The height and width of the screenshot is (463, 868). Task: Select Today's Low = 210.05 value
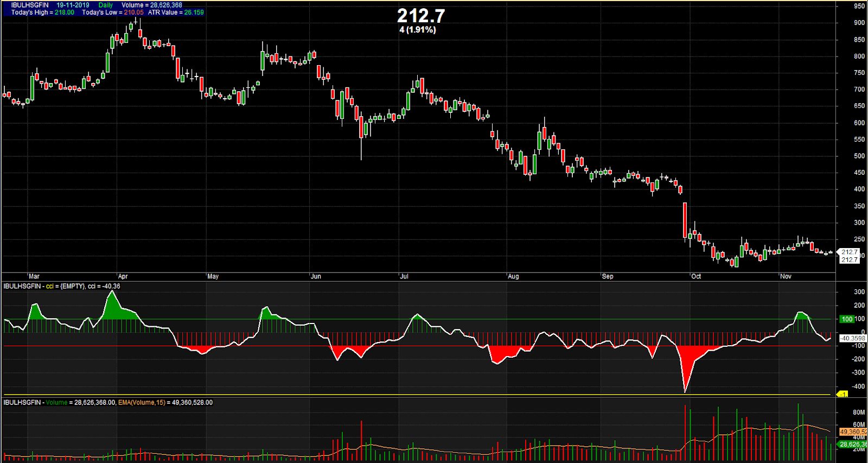pyautogui.click(x=113, y=12)
